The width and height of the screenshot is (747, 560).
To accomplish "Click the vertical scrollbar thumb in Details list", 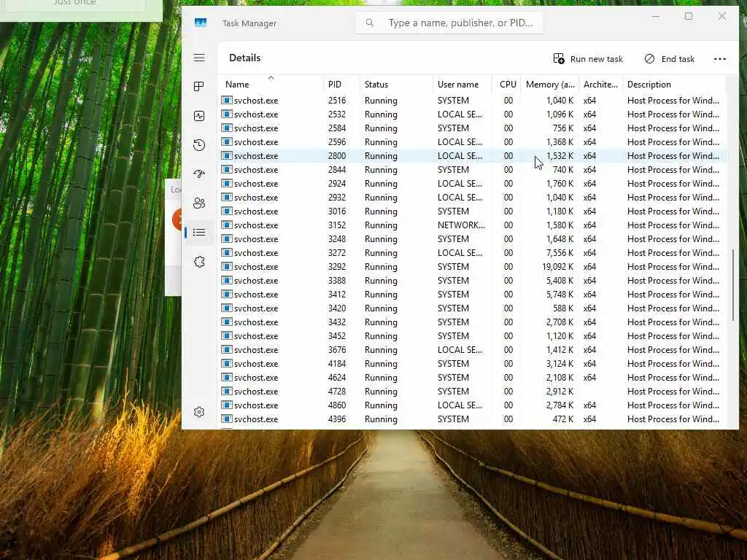I will coord(732,285).
